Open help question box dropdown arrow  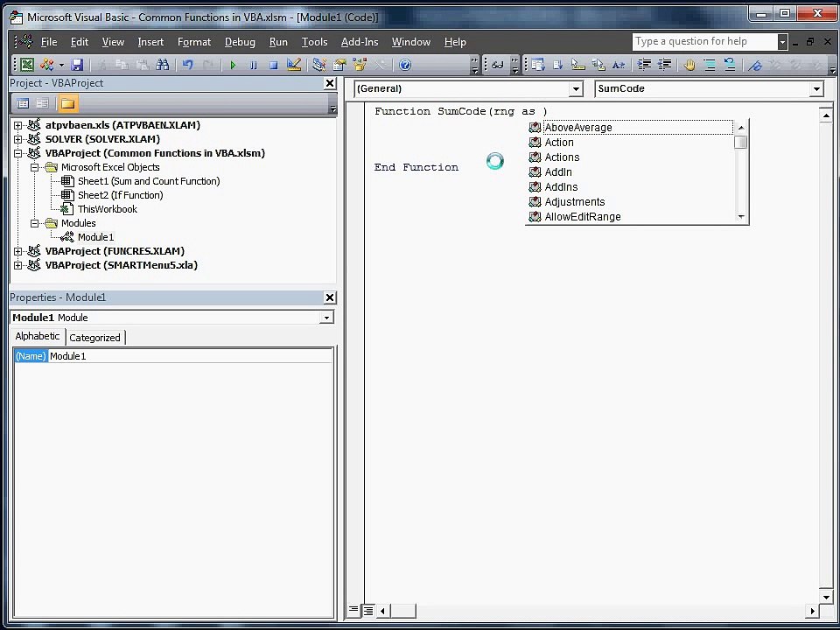(x=782, y=42)
